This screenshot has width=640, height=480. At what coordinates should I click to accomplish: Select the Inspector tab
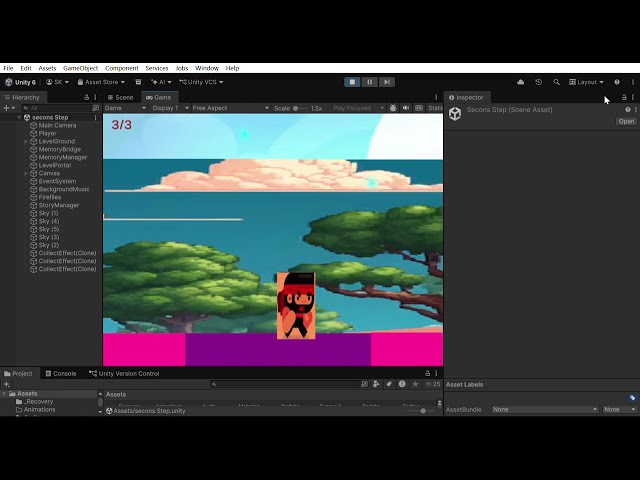[466, 97]
